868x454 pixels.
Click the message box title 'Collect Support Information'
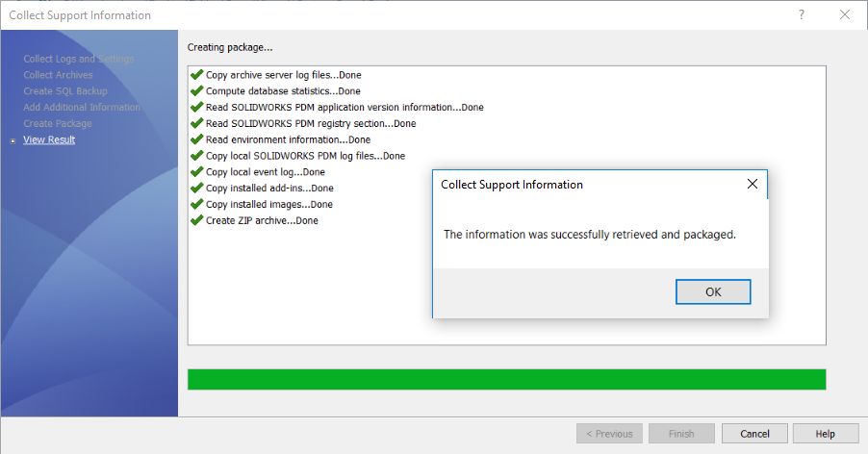512,185
